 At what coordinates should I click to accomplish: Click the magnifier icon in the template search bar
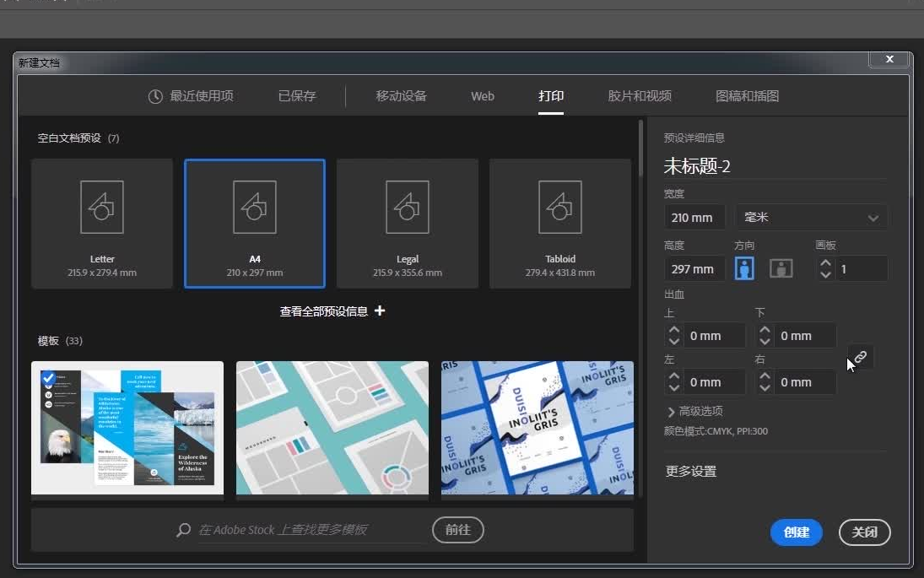click(182, 530)
